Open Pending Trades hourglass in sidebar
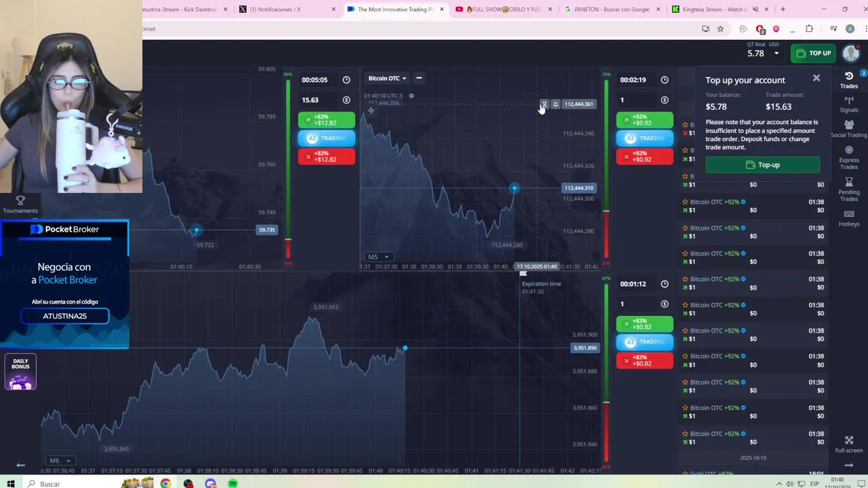The width and height of the screenshot is (868, 488). click(x=849, y=190)
